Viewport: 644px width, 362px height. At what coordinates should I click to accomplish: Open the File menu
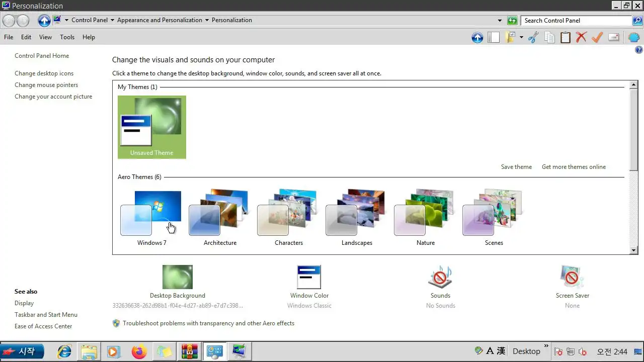point(9,37)
